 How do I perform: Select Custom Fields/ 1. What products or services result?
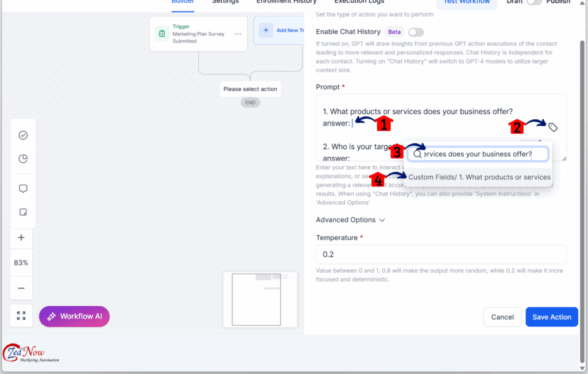coord(479,177)
